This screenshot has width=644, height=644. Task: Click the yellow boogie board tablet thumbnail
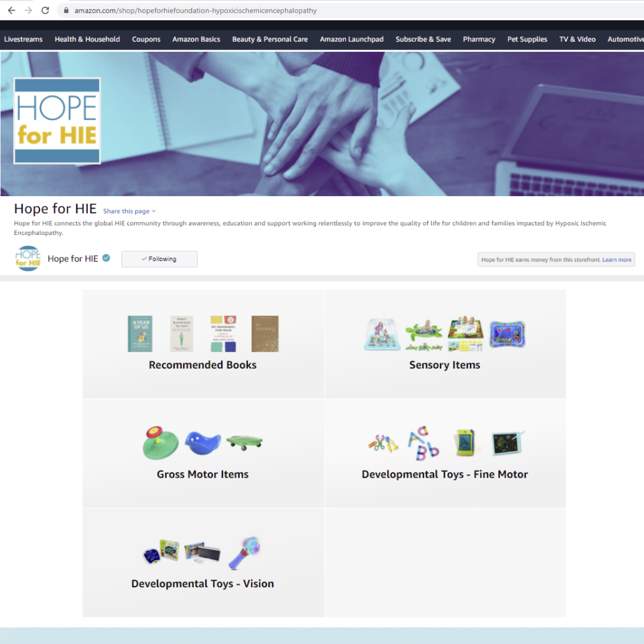click(x=465, y=442)
